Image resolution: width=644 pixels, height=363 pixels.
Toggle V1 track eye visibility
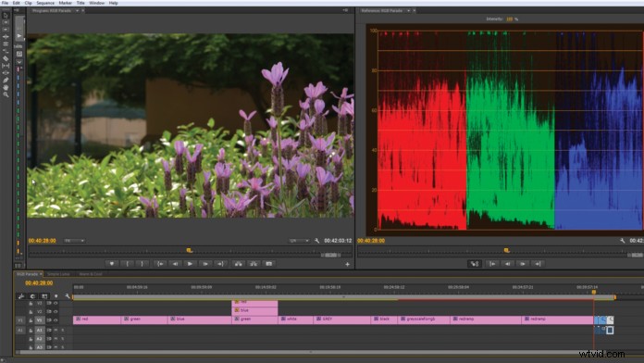pos(56,320)
